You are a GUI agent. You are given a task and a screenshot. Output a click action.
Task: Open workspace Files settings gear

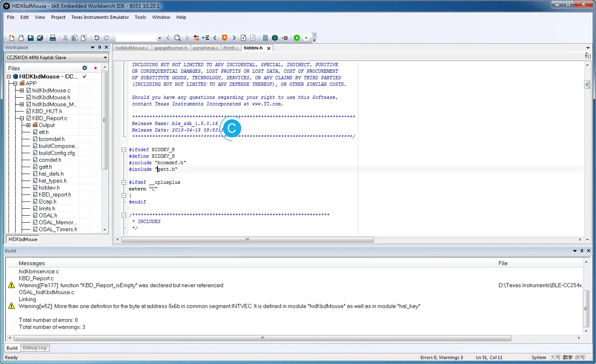[85, 68]
